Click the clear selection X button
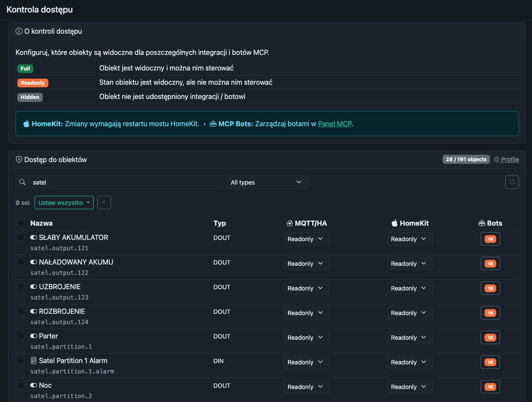 coord(104,202)
